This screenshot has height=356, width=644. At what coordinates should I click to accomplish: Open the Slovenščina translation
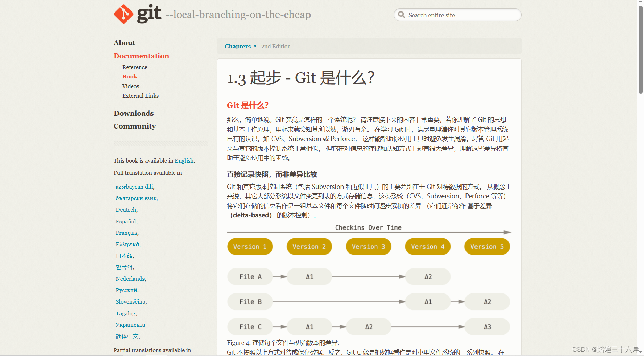[131, 301]
